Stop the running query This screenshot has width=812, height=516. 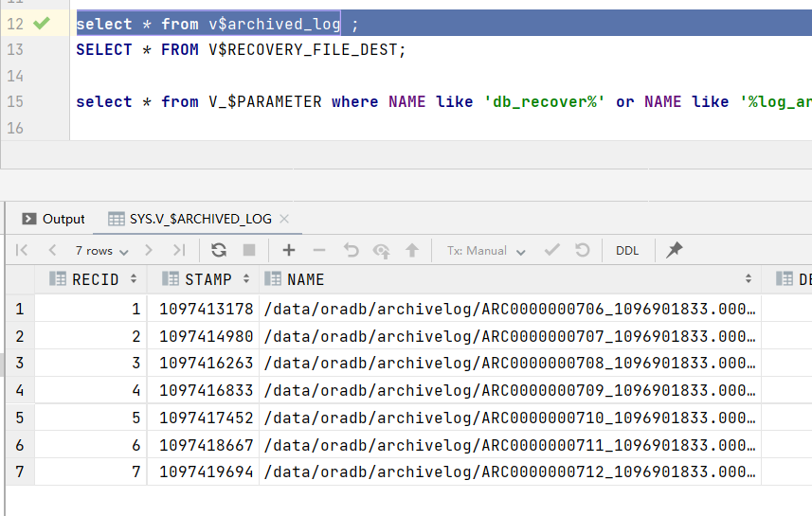click(x=249, y=251)
